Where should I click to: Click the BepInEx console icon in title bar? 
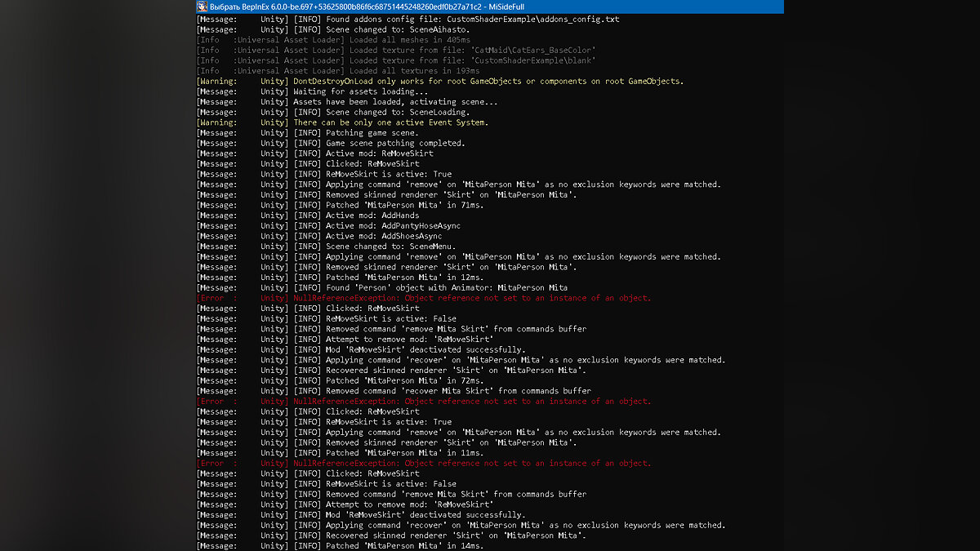pyautogui.click(x=203, y=7)
